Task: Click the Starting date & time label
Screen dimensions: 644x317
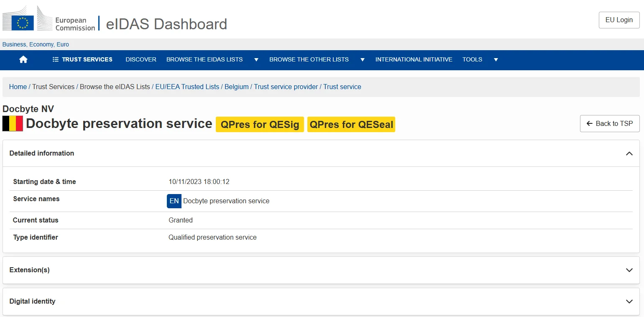Action: point(45,182)
